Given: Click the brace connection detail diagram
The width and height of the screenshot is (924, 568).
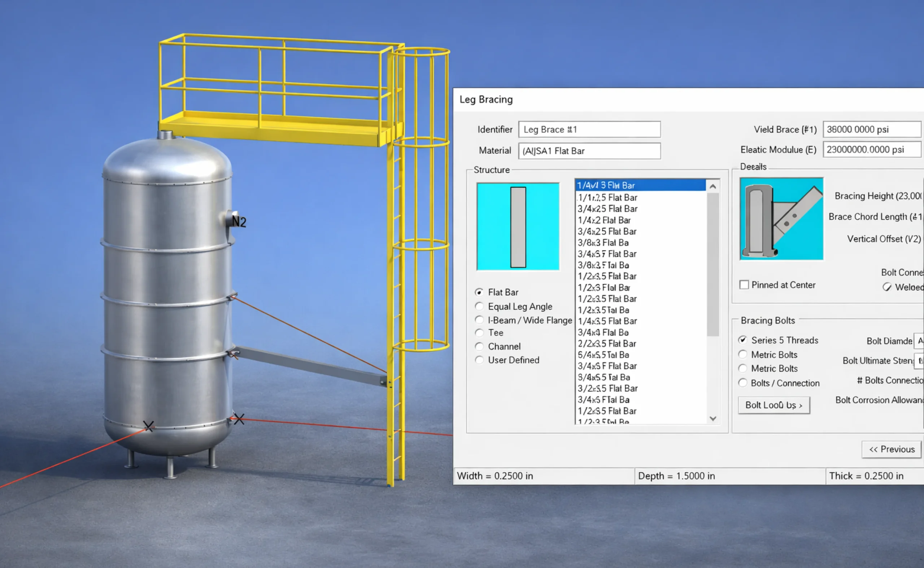Looking at the screenshot, I should (x=781, y=219).
